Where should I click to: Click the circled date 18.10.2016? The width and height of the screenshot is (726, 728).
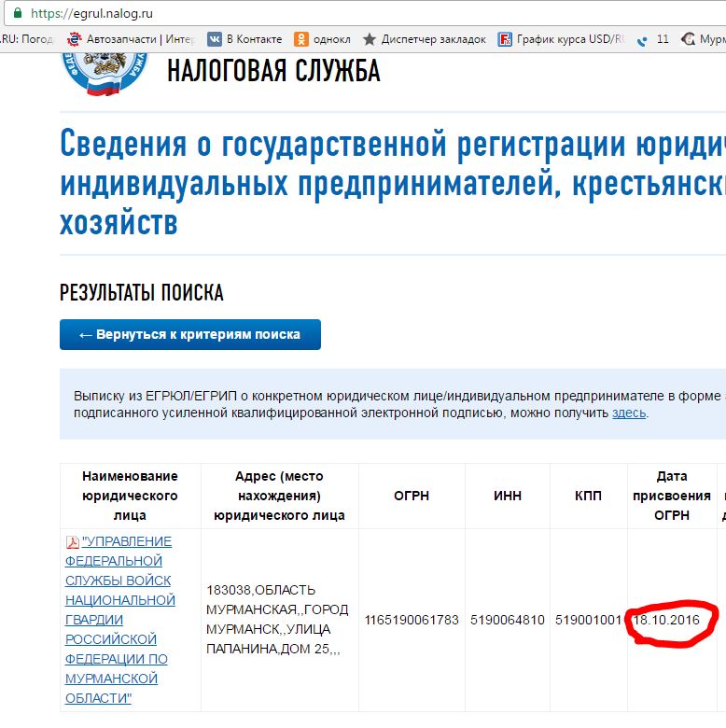coord(672,620)
